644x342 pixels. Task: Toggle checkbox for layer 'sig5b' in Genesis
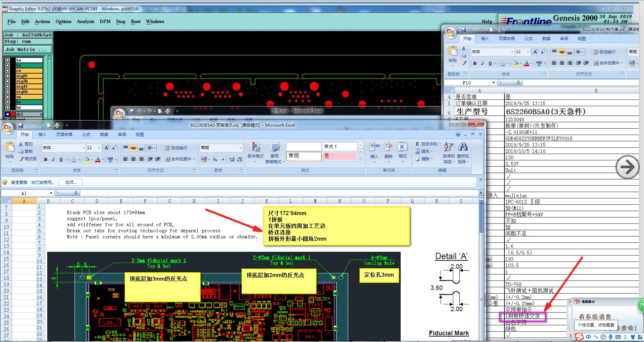click(8, 92)
